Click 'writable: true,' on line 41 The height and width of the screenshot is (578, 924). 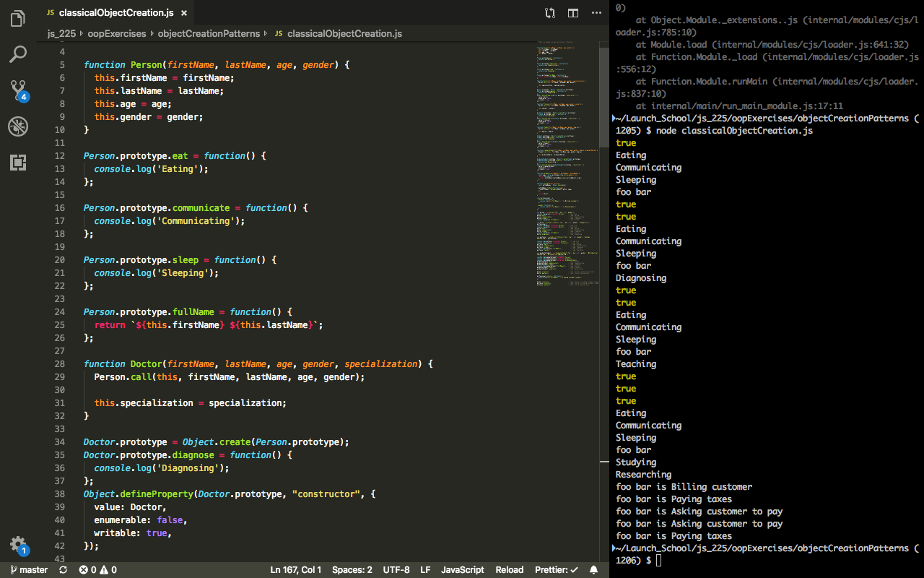pyautogui.click(x=133, y=533)
